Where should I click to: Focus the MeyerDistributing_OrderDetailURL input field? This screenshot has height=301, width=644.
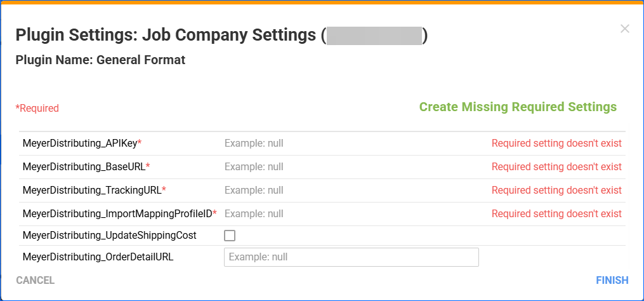351,257
